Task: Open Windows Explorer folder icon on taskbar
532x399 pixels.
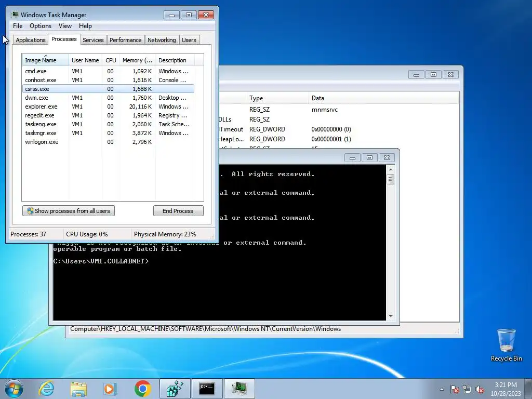Action: (x=78, y=389)
